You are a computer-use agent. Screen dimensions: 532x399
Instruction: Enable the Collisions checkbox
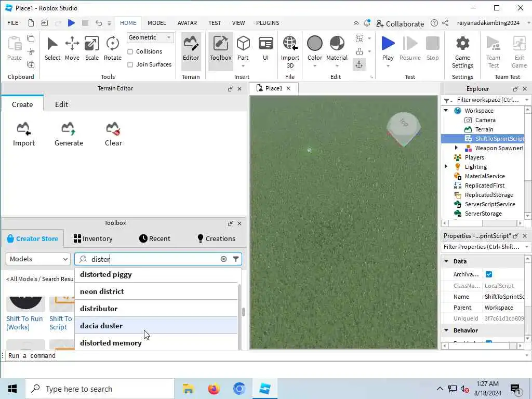click(x=130, y=51)
